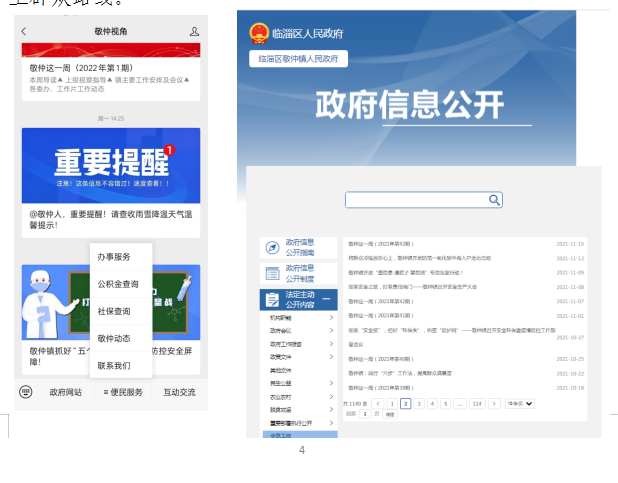618x483 pixels.
Task: Open the 重要提醒 banner image
Action: coord(110,167)
